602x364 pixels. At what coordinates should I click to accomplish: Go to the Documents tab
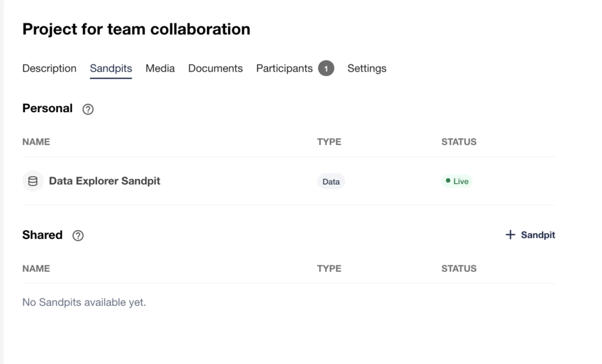tap(215, 69)
